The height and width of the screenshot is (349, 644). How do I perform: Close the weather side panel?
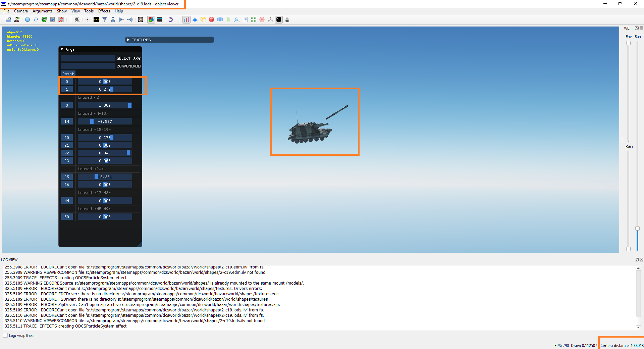click(641, 28)
